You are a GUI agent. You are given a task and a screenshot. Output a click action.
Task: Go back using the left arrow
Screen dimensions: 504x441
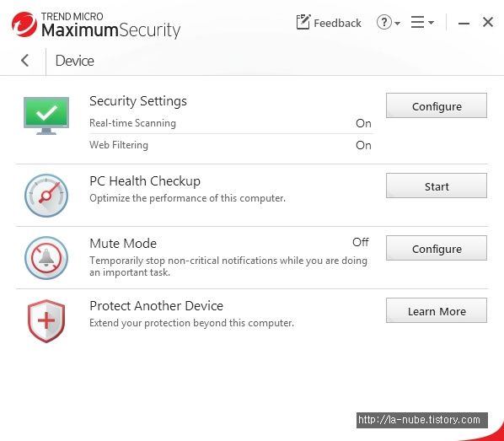tap(25, 60)
